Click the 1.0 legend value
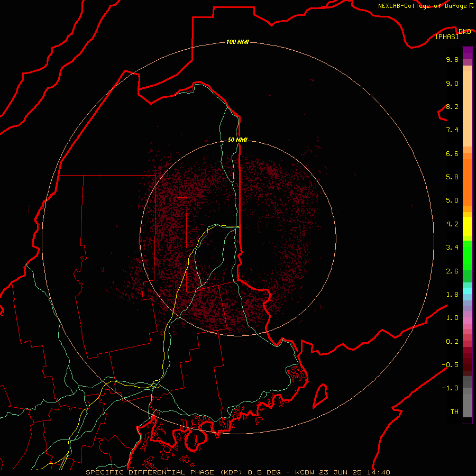The width and height of the screenshot is (476, 476). click(452, 318)
